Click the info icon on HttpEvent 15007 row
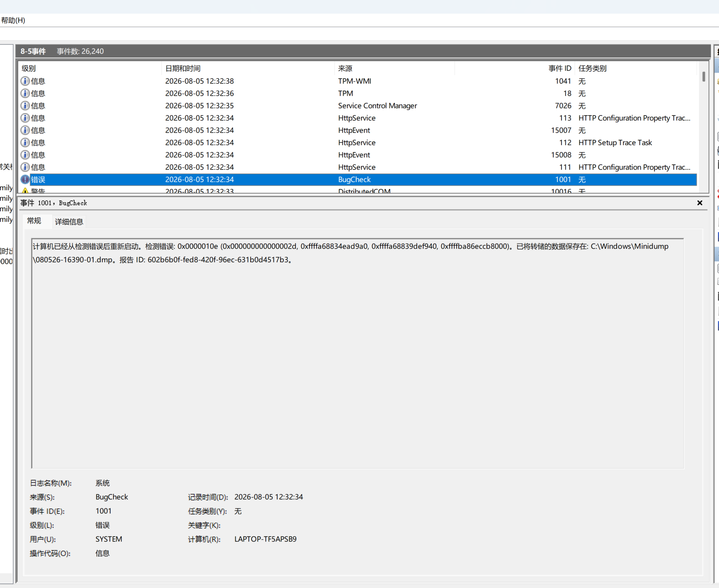 (25, 130)
